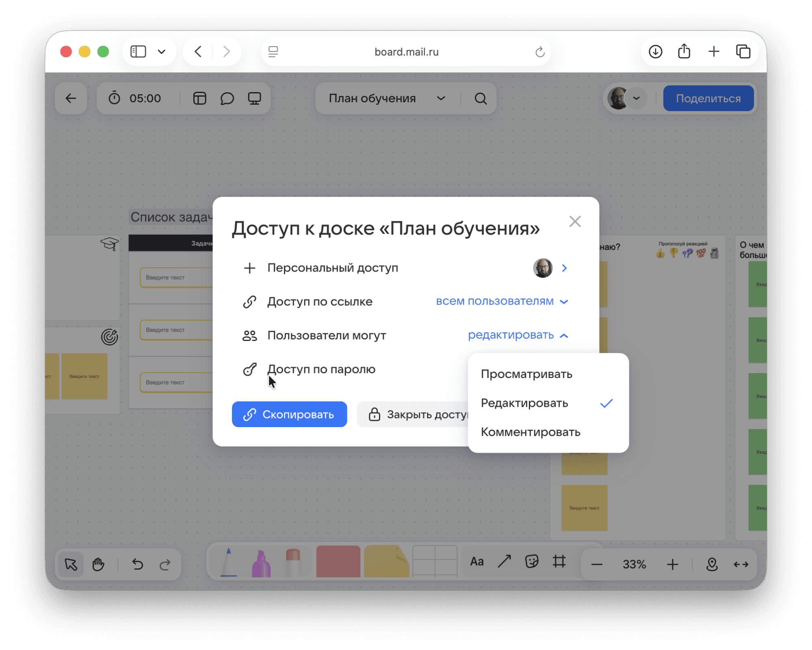The width and height of the screenshot is (812, 650).
Task: Pick the blue pencil tool
Action: (229, 562)
